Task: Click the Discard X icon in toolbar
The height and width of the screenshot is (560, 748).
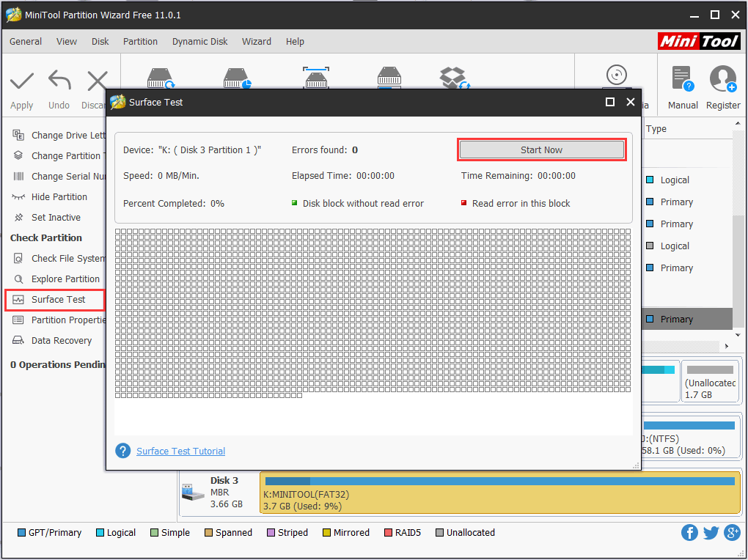Action: click(x=98, y=81)
